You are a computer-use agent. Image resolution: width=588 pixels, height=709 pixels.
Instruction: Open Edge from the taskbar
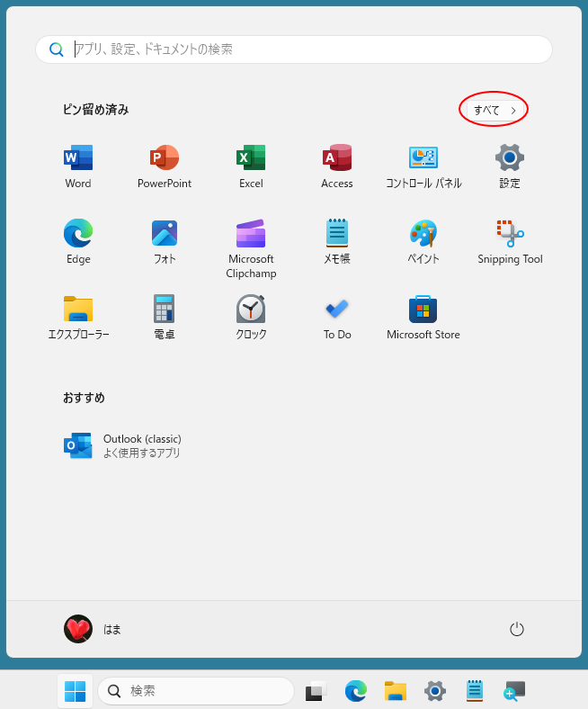356,691
